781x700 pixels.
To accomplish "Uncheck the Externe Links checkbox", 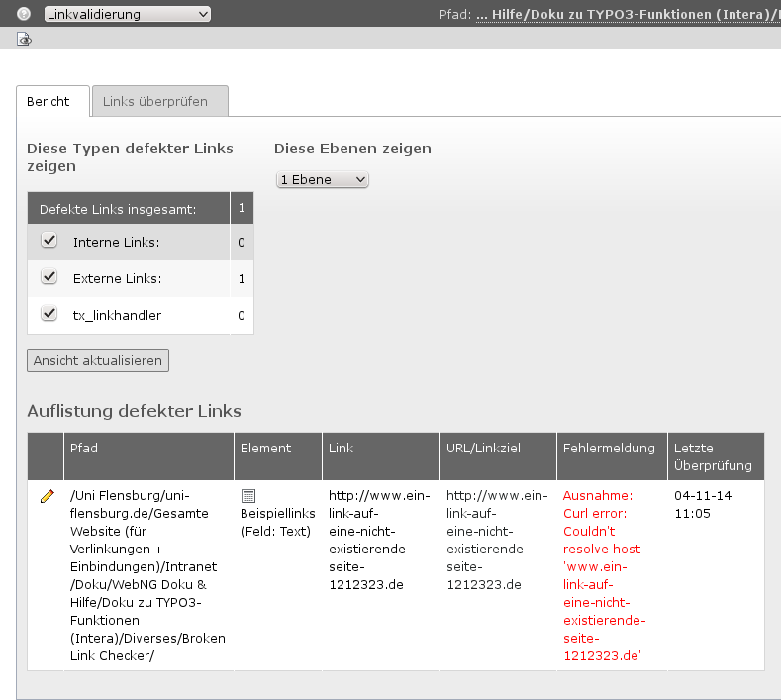I will tap(49, 278).
